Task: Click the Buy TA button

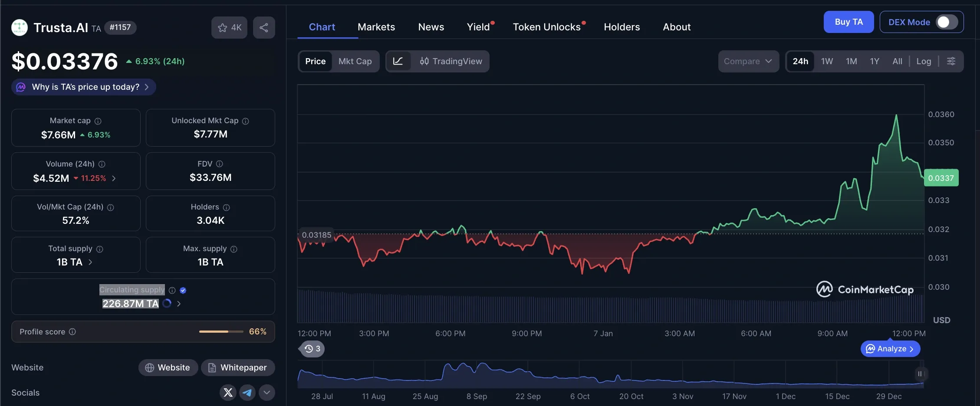Action: [x=848, y=22]
